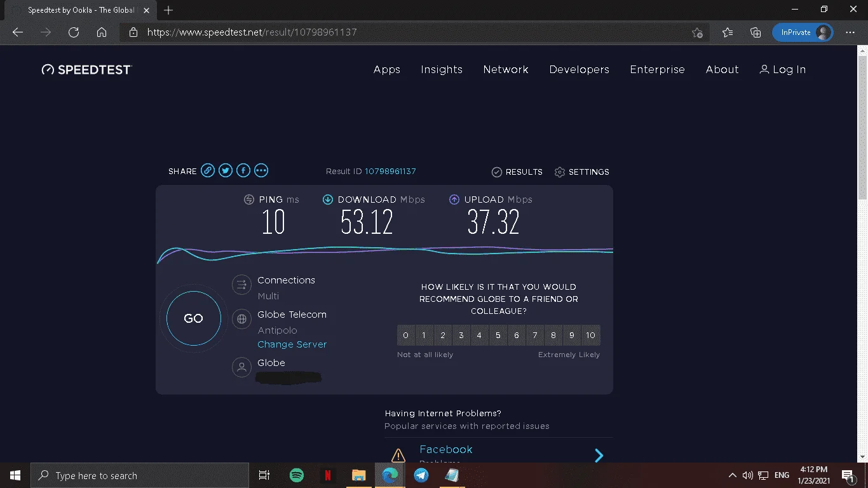The image size is (868, 488).
Task: Rate 6 on the recommendation scale
Action: [517, 335]
